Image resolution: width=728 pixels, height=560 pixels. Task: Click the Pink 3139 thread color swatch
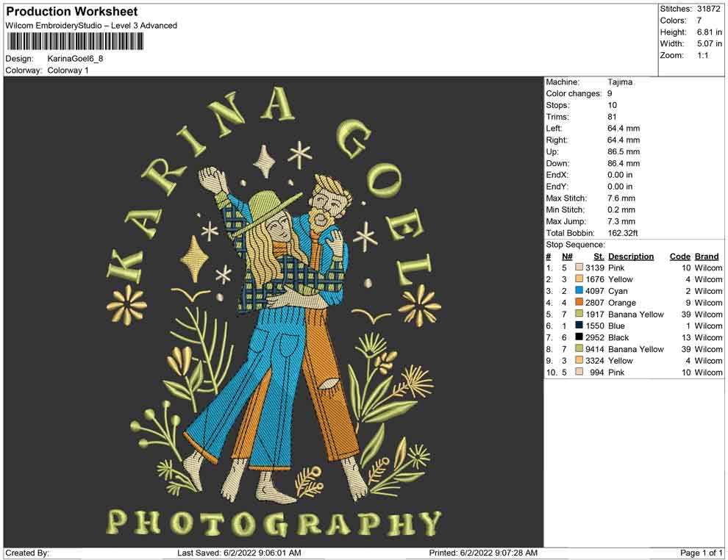pos(579,268)
